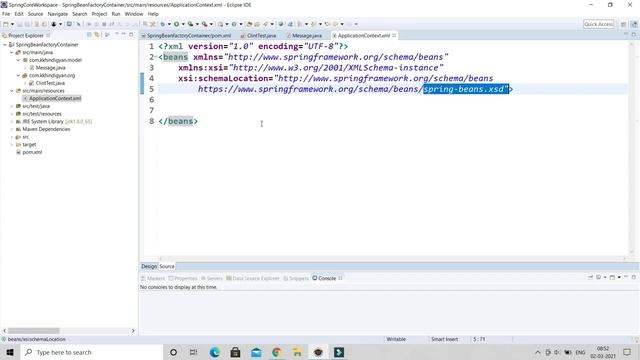Maximize the editor area
The height and width of the screenshot is (360, 640).
click(634, 35)
